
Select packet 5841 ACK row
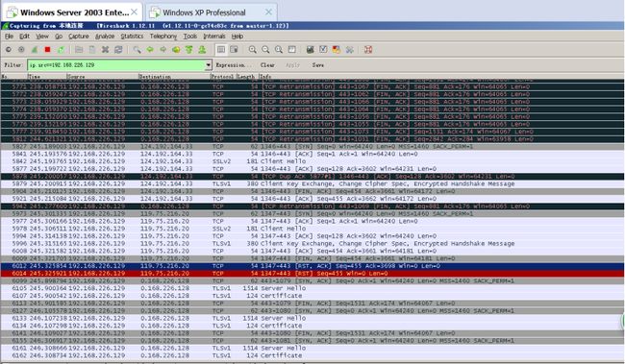tap(312, 154)
